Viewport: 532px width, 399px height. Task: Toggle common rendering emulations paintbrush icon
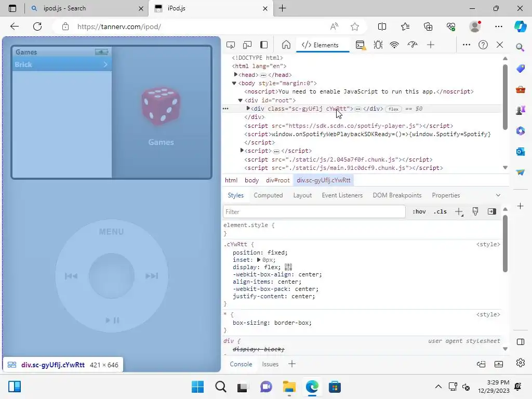point(475,212)
